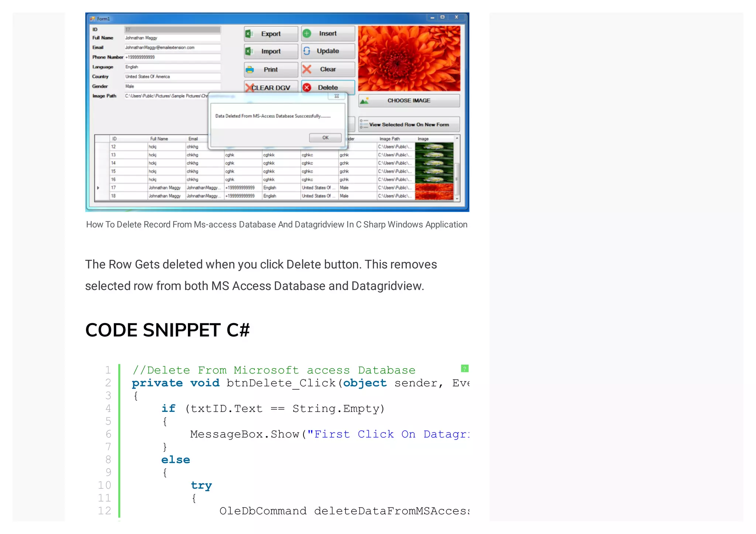Click the picture icon on Choose Image
The height and width of the screenshot is (534, 756).
click(365, 100)
